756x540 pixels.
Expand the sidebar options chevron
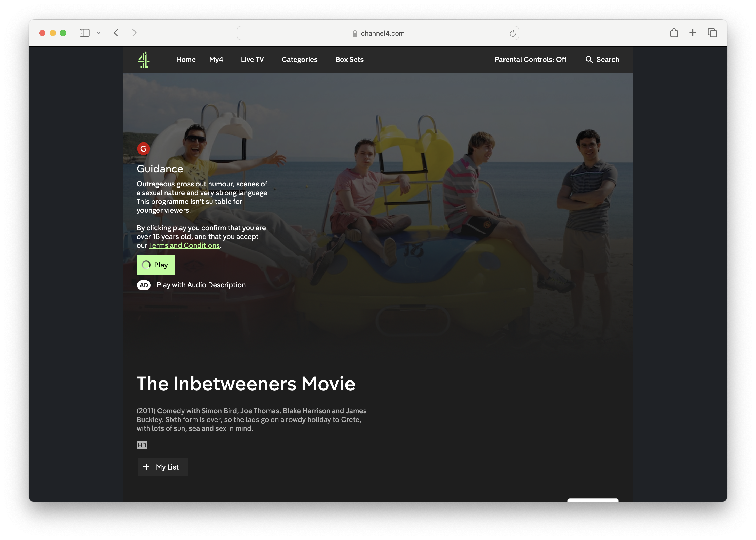tap(98, 33)
